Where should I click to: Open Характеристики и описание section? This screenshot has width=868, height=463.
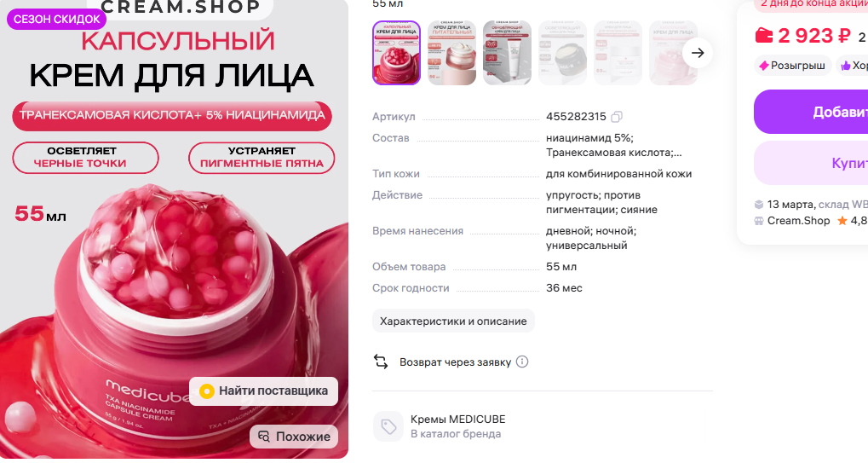tap(453, 321)
